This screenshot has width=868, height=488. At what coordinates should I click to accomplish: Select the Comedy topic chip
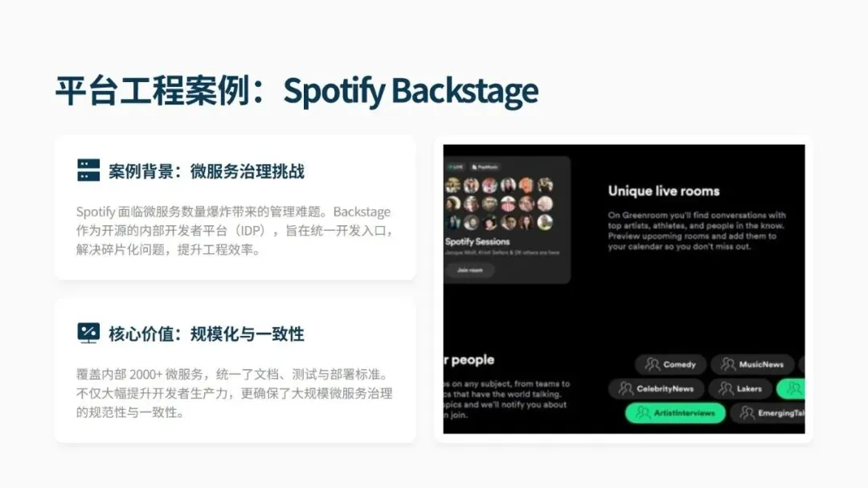point(670,364)
